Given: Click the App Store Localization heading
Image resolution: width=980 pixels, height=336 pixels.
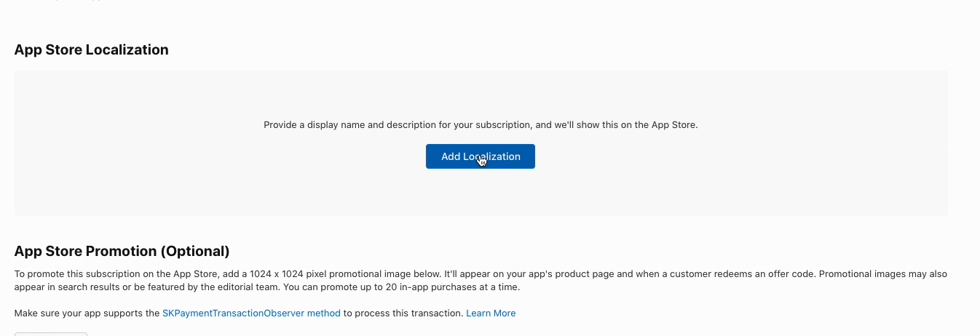Looking at the screenshot, I should pos(91,49).
